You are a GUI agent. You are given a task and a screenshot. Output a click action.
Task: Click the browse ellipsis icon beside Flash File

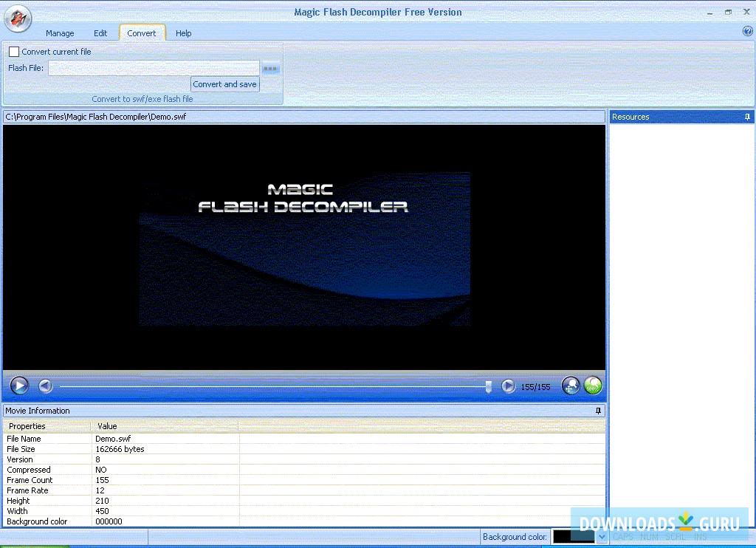270,67
